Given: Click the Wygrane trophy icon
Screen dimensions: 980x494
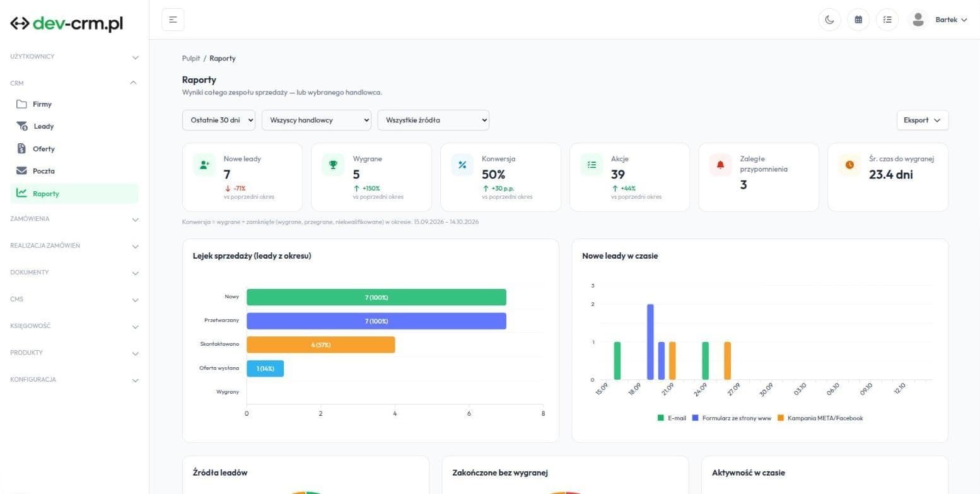Looking at the screenshot, I should click(x=333, y=165).
